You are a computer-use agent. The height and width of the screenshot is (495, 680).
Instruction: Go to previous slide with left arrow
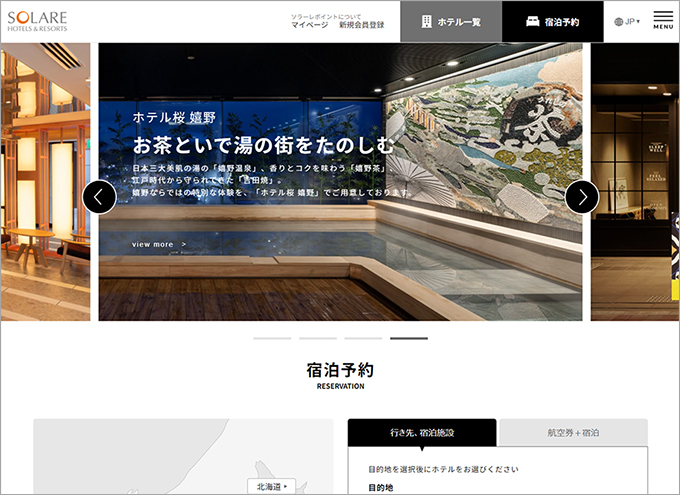point(99,197)
